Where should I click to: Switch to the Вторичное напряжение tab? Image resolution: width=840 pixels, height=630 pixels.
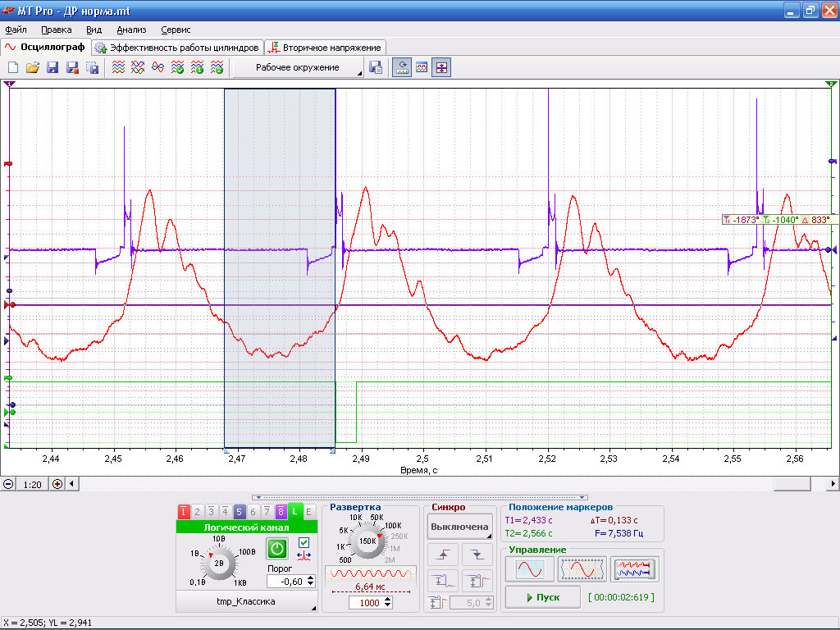(x=326, y=48)
